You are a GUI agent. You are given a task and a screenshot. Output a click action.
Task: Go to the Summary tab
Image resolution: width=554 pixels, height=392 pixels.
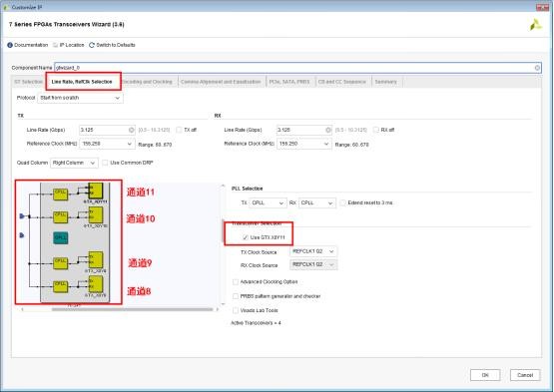tap(386, 82)
